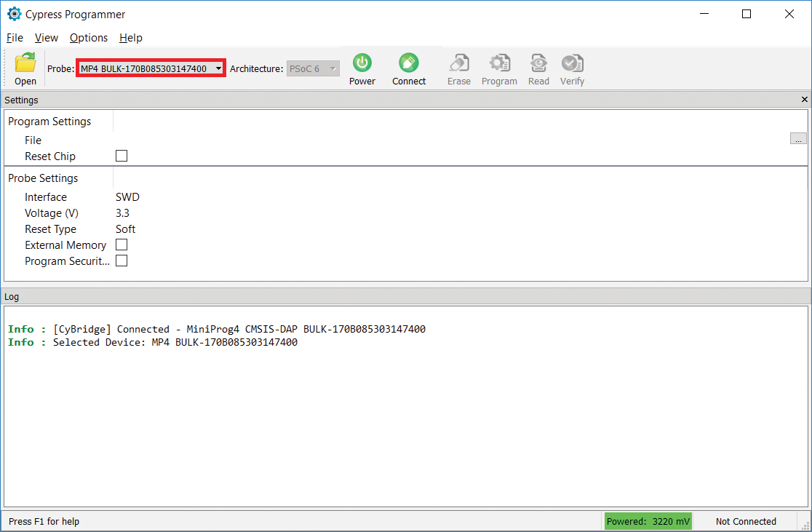Click the Program gear icon

(x=499, y=63)
